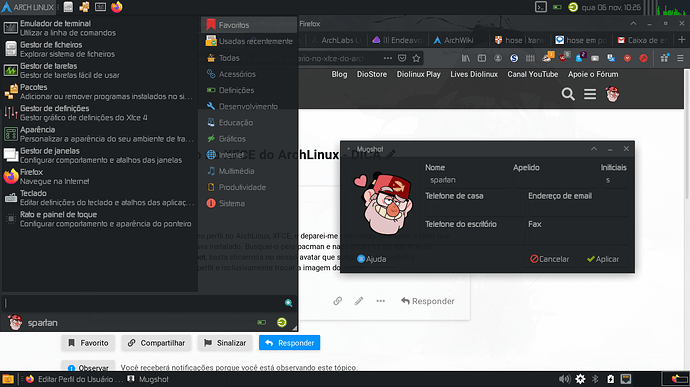Open the Blog link
The image size is (690, 387).
(x=339, y=74)
